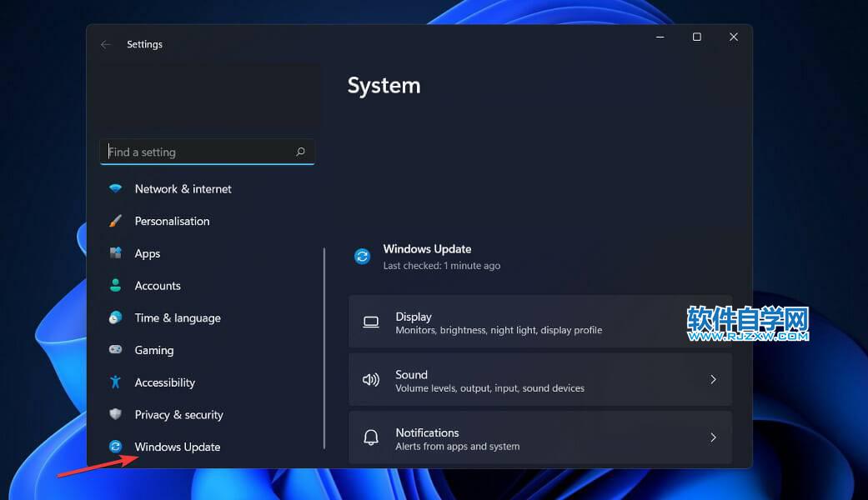Viewport: 868px width, 500px height.
Task: Close the Settings window
Action: click(734, 37)
